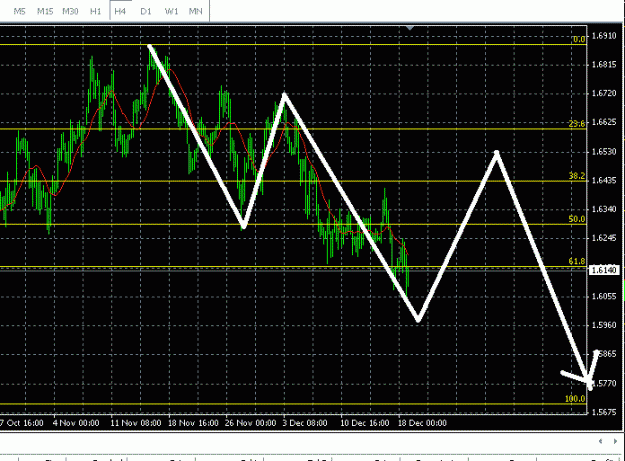Screen dimensions: 625x461
Task: Click the 18 Nov 16:00 date label
Action: click(193, 423)
